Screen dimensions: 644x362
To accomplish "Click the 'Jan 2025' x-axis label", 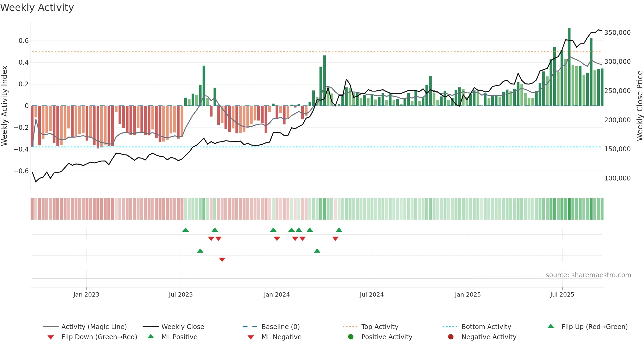I will (x=468, y=295).
